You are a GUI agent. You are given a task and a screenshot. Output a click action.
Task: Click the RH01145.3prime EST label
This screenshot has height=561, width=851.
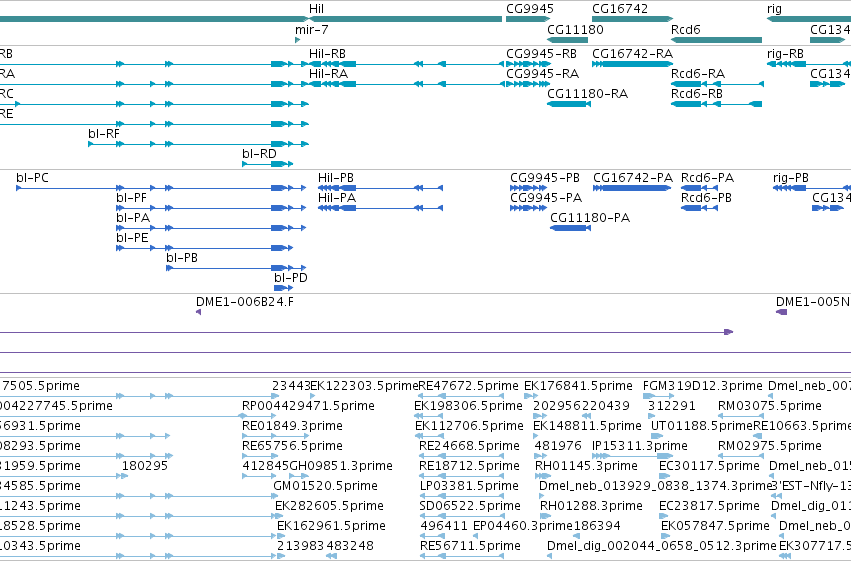point(586,466)
